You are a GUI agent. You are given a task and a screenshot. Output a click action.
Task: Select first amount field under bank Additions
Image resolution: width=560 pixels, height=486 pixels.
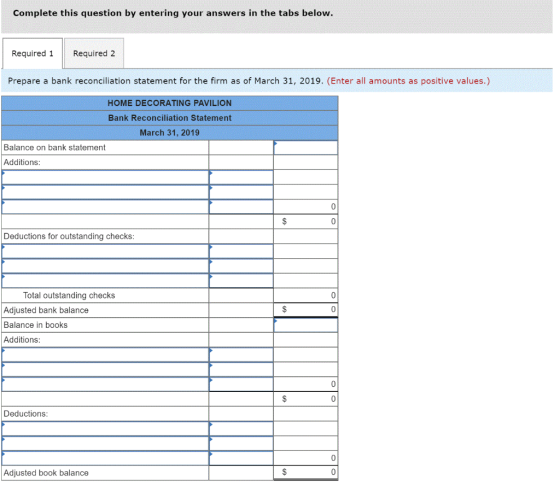[x=241, y=177]
